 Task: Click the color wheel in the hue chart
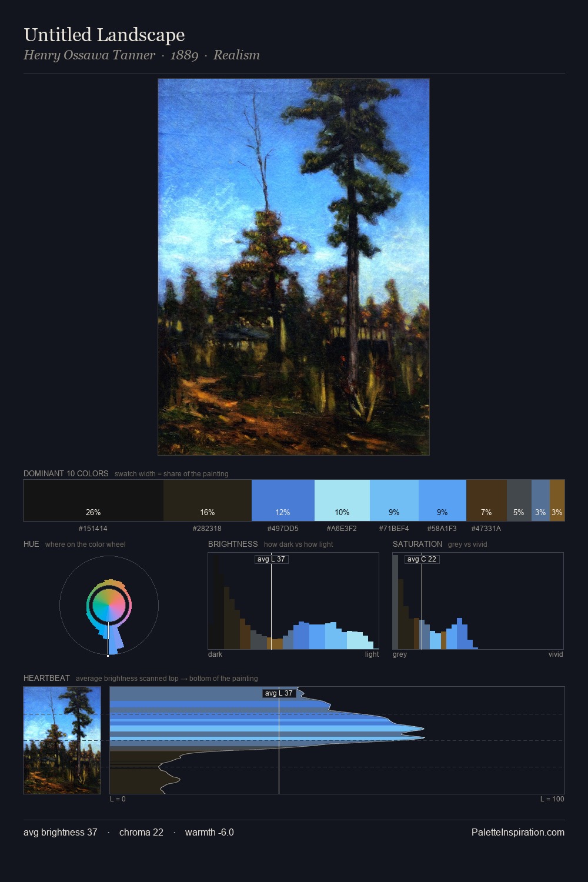(x=109, y=605)
